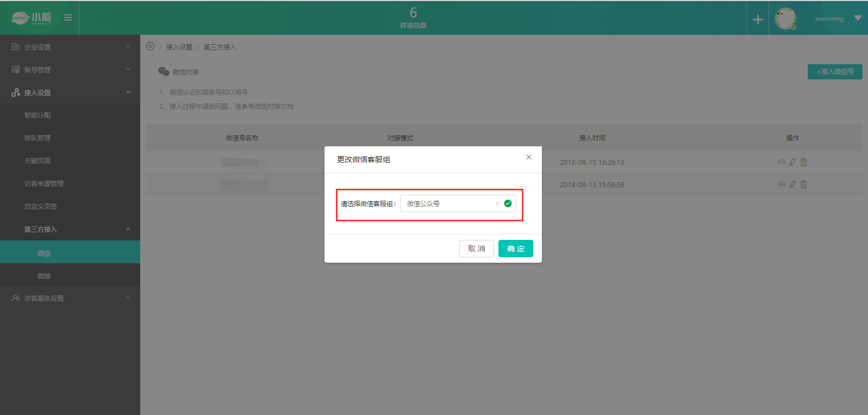Image resolution: width=868 pixels, height=415 pixels.
Task: Expand the 账号管理 sidebar section
Action: point(70,70)
